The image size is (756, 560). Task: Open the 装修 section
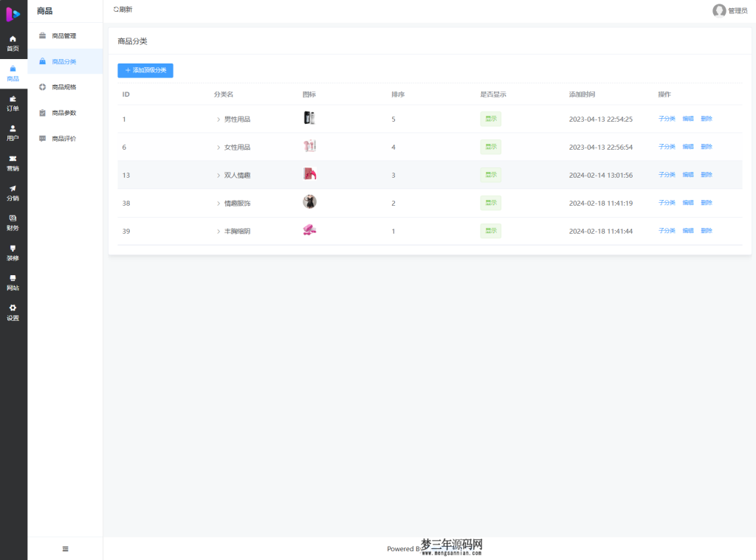13,253
